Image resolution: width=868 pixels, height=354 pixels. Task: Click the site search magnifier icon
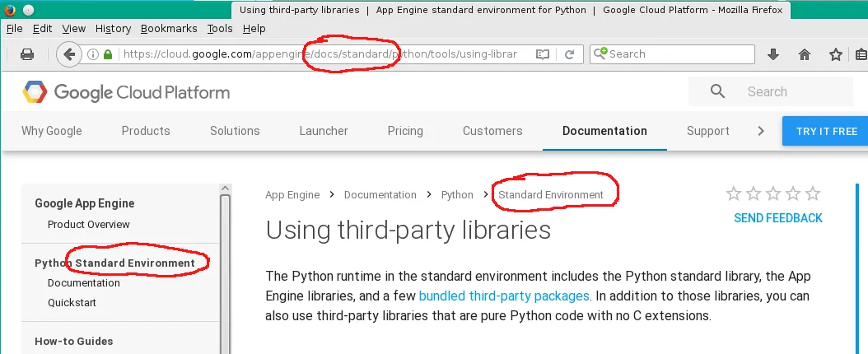(x=717, y=91)
